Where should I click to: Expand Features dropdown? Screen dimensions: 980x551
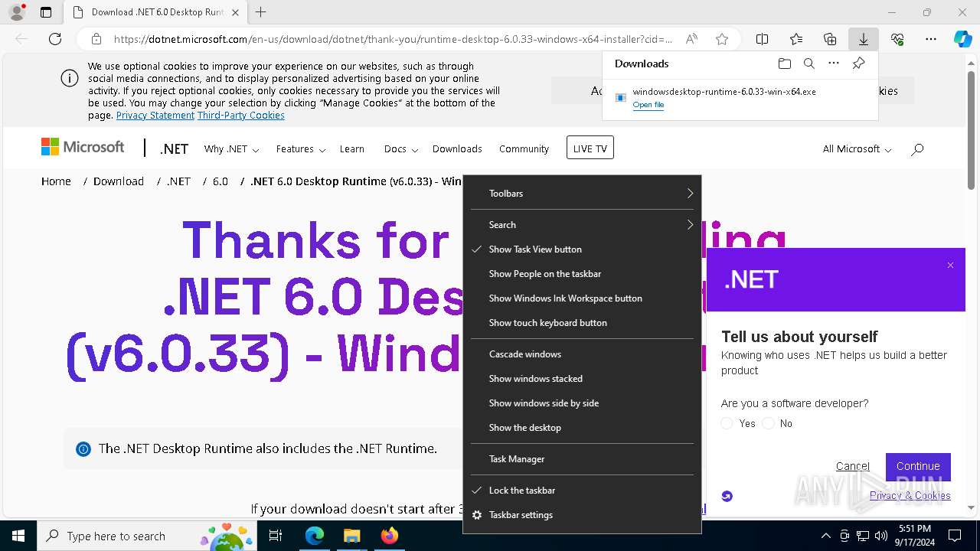(x=301, y=149)
